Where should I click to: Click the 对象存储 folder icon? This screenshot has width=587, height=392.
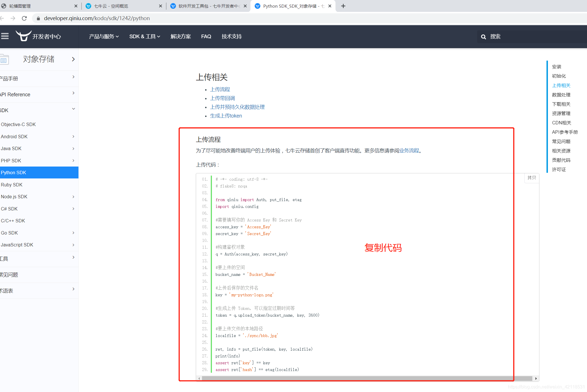pyautogui.click(x=4, y=59)
